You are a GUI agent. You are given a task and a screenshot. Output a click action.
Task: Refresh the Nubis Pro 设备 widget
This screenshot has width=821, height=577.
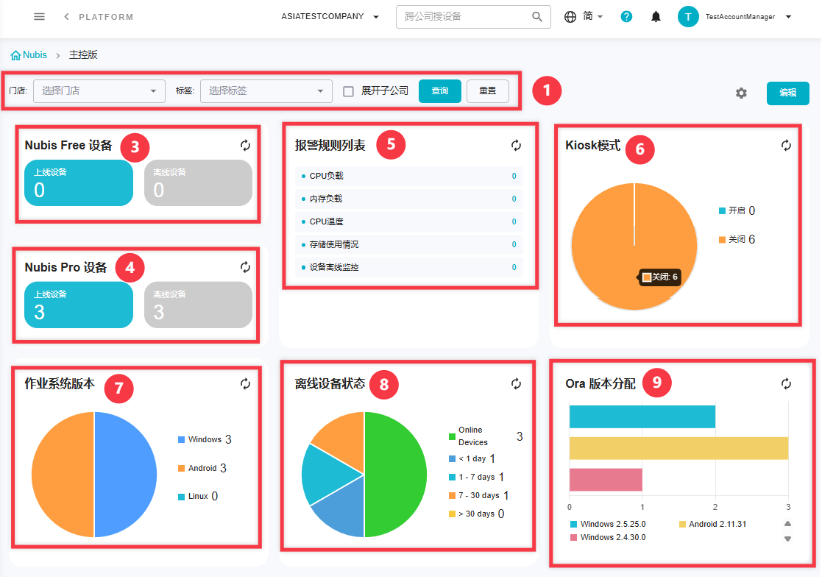(x=245, y=268)
